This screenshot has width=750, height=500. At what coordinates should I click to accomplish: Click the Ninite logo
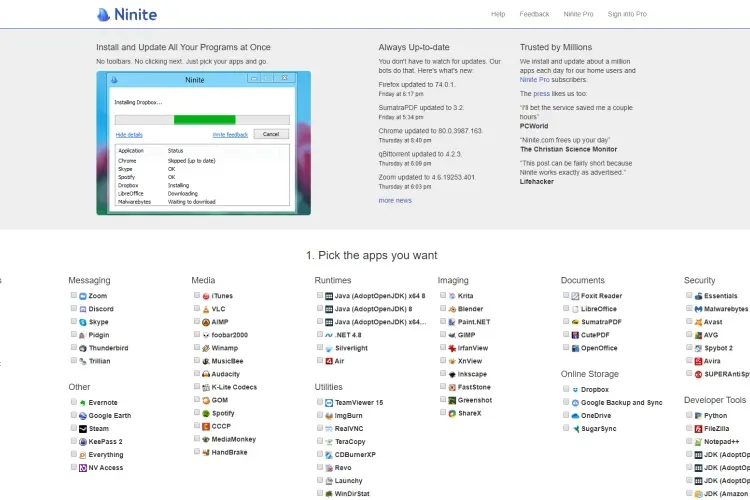127,14
